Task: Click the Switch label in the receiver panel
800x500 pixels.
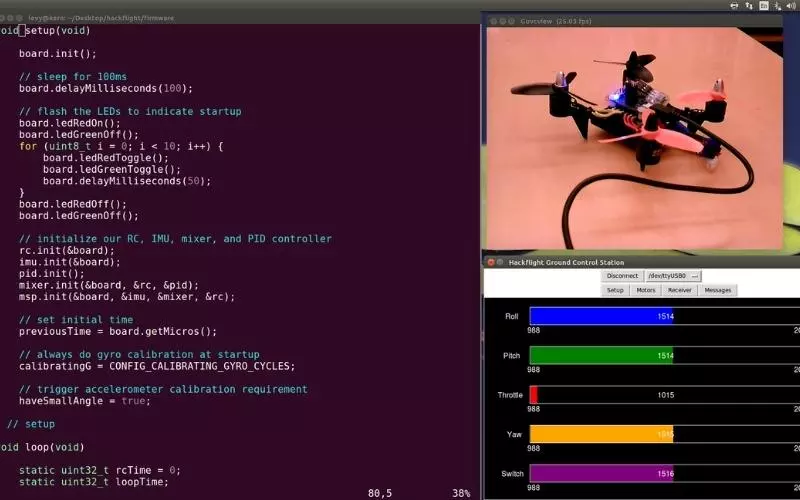Action: click(512, 473)
